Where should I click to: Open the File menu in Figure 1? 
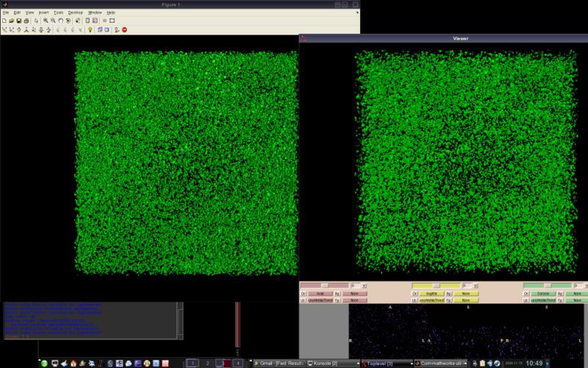[x=6, y=13]
